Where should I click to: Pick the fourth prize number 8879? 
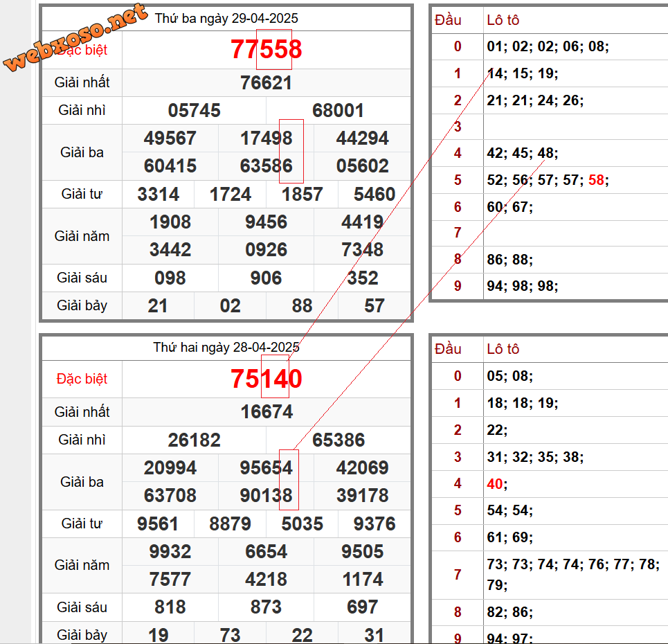click(x=231, y=524)
